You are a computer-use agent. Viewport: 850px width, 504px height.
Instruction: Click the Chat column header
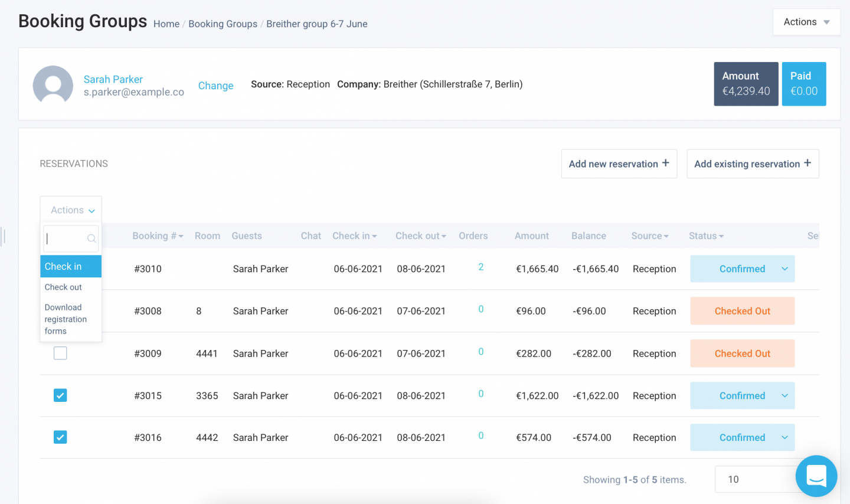(x=311, y=235)
